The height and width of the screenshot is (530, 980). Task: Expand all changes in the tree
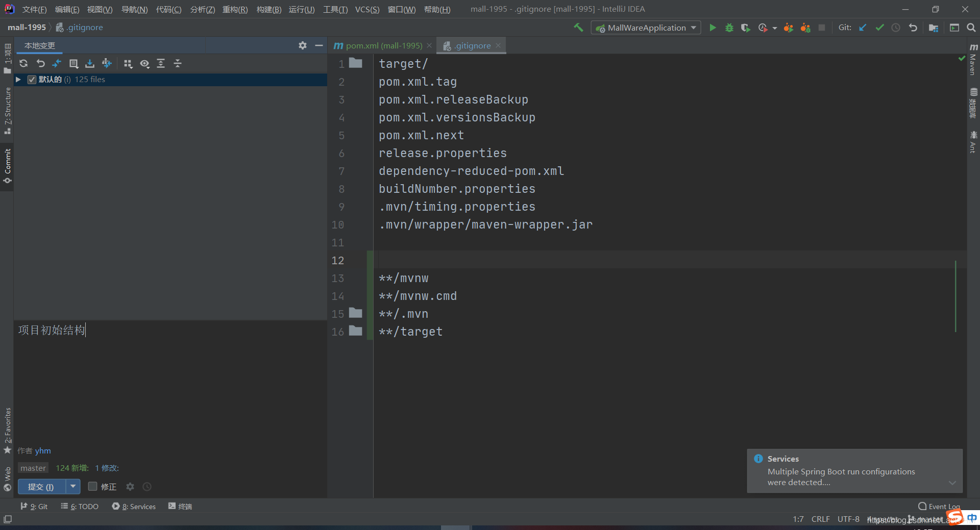[161, 63]
